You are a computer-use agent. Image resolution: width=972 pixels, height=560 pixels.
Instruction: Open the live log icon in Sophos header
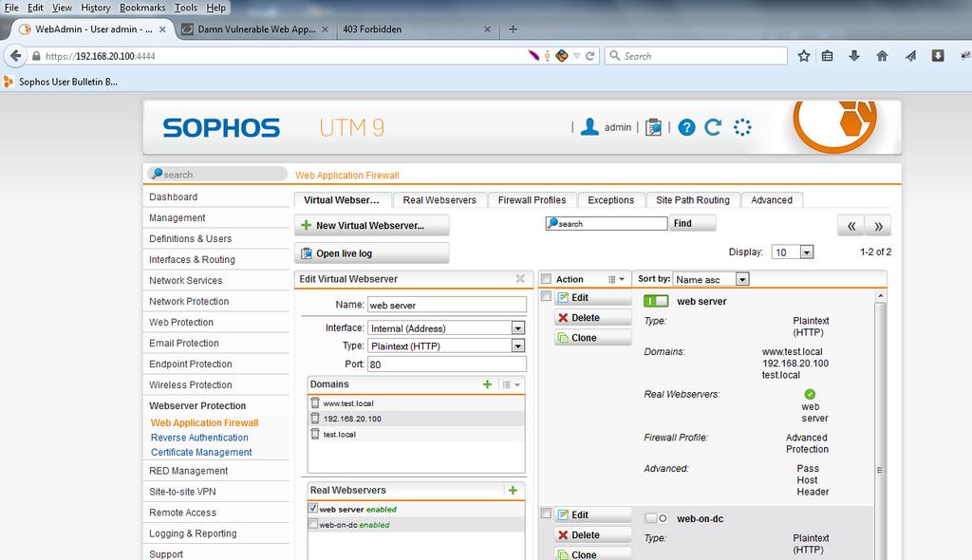pos(653,127)
